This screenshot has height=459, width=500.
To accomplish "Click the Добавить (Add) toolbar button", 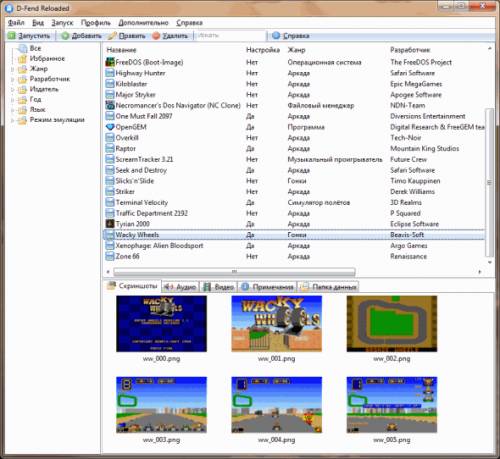I will click(82, 36).
